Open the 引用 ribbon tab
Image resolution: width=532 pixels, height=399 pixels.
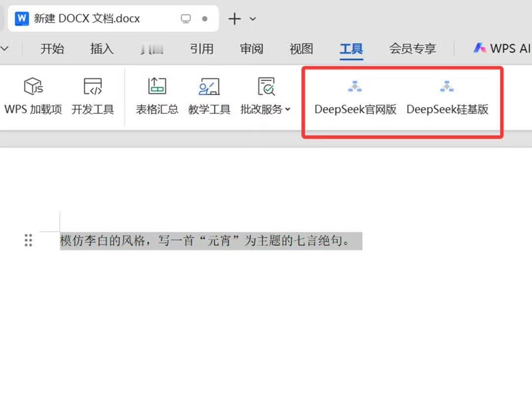201,48
